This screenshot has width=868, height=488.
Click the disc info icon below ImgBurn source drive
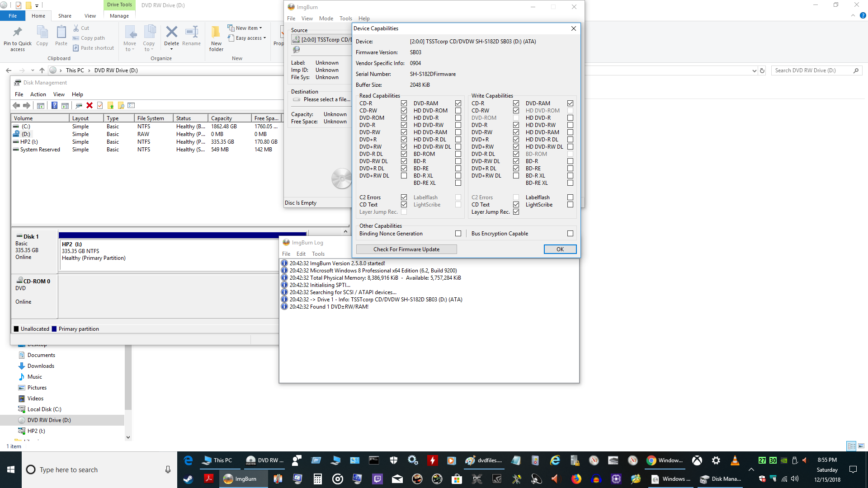[297, 50]
